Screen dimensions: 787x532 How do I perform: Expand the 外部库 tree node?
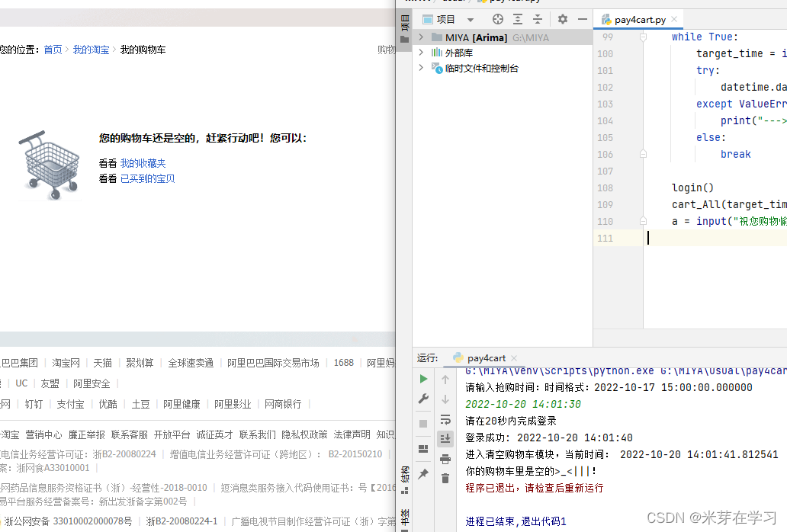click(421, 52)
